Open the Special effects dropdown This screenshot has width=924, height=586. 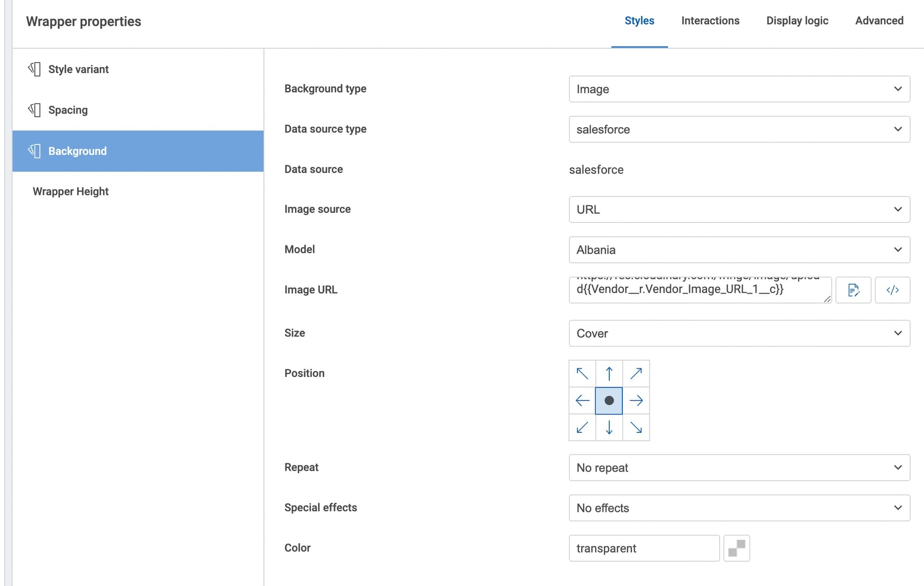point(739,508)
